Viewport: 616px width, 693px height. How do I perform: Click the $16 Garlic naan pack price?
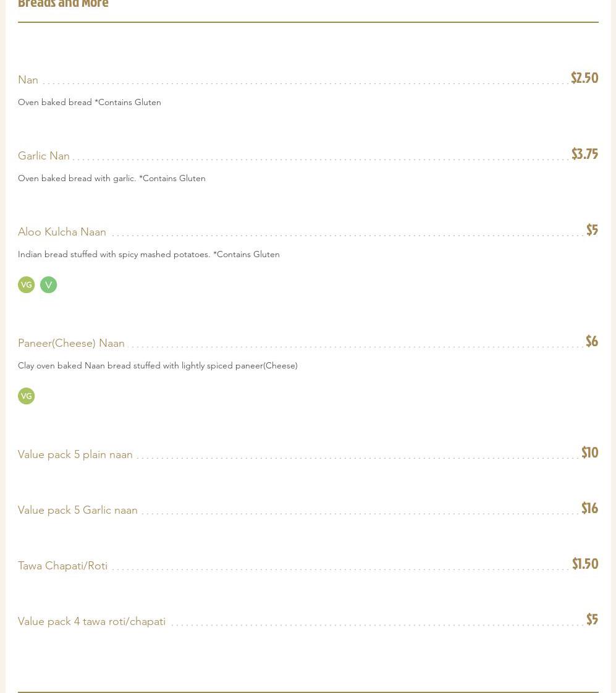point(589,508)
